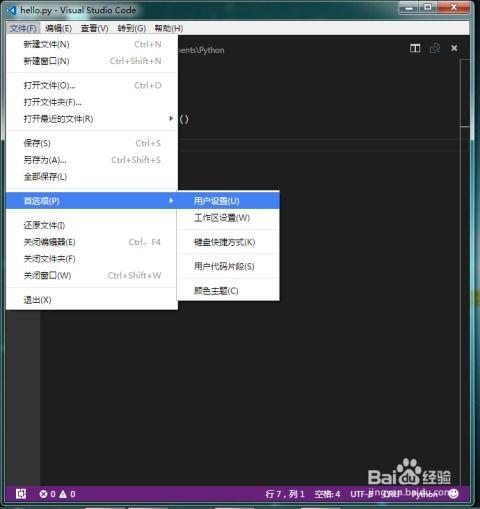This screenshot has height=509, width=480.
Task: Open 键盘快捷方式(K) settings
Action: click(228, 242)
